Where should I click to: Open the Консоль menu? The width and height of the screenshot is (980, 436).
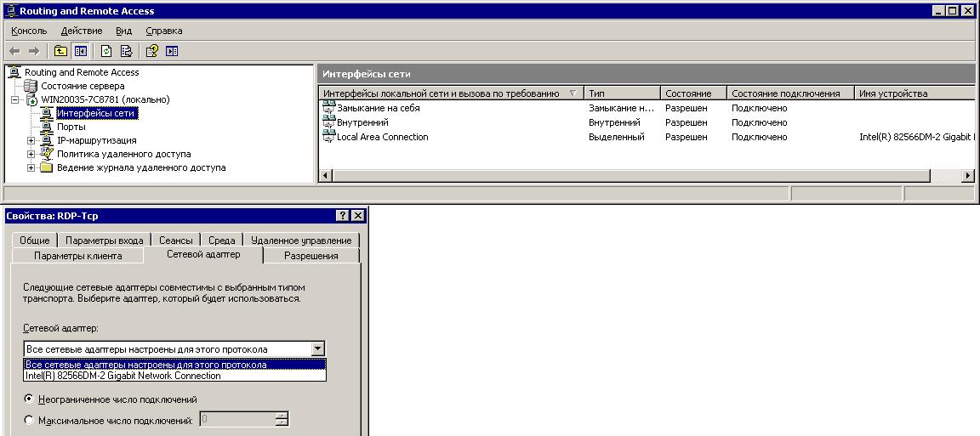(x=29, y=31)
